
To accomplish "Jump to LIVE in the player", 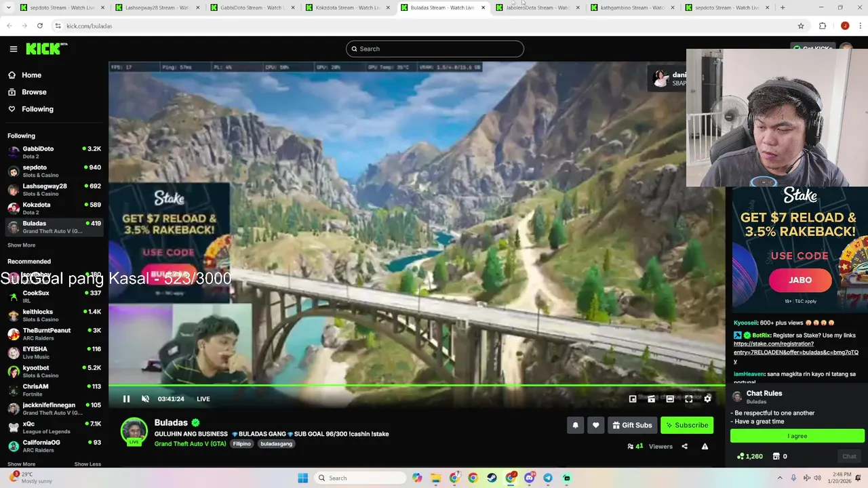I will (x=203, y=399).
